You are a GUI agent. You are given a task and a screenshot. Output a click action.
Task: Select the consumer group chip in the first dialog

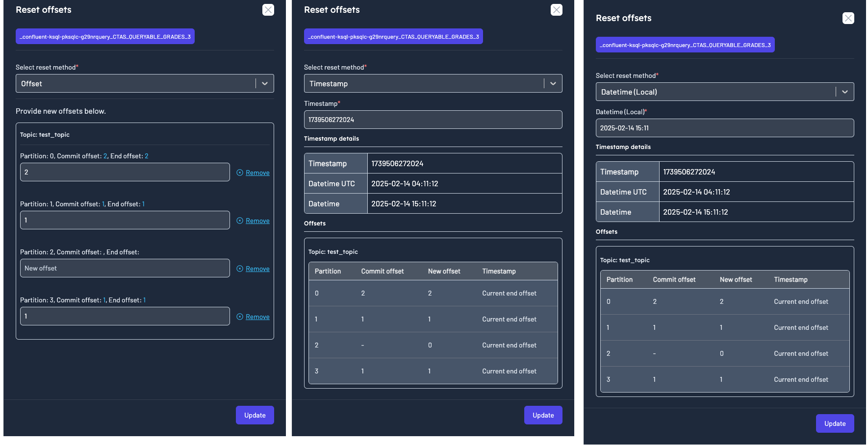coord(105,36)
